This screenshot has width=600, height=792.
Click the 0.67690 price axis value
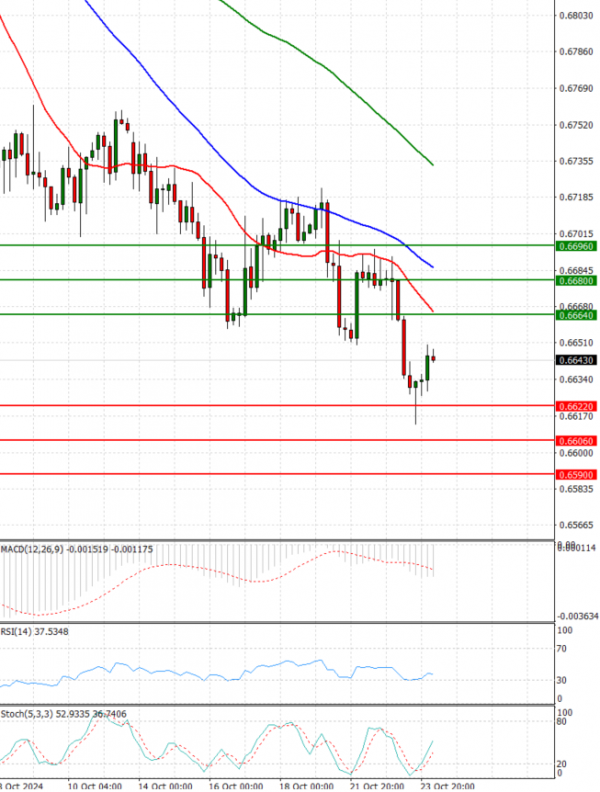(577, 89)
